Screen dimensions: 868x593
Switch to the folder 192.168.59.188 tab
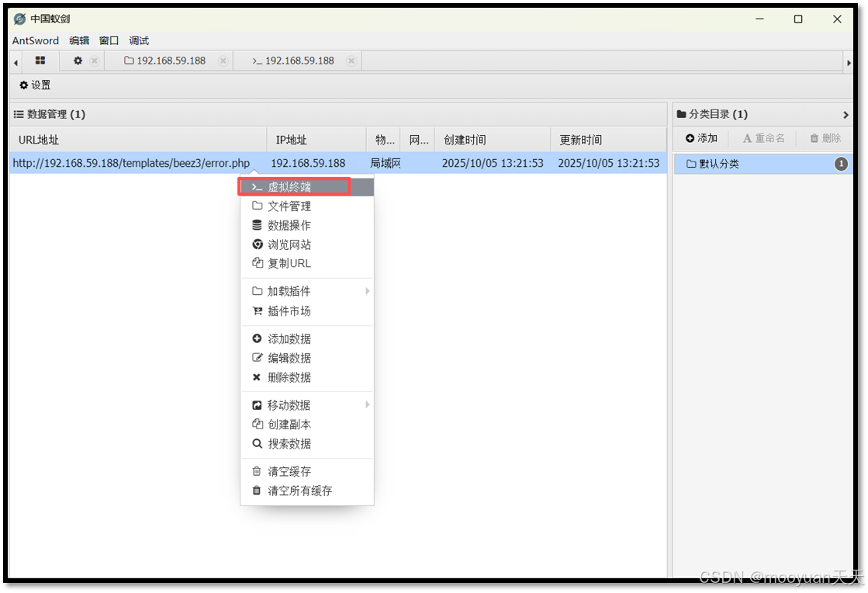click(x=165, y=61)
